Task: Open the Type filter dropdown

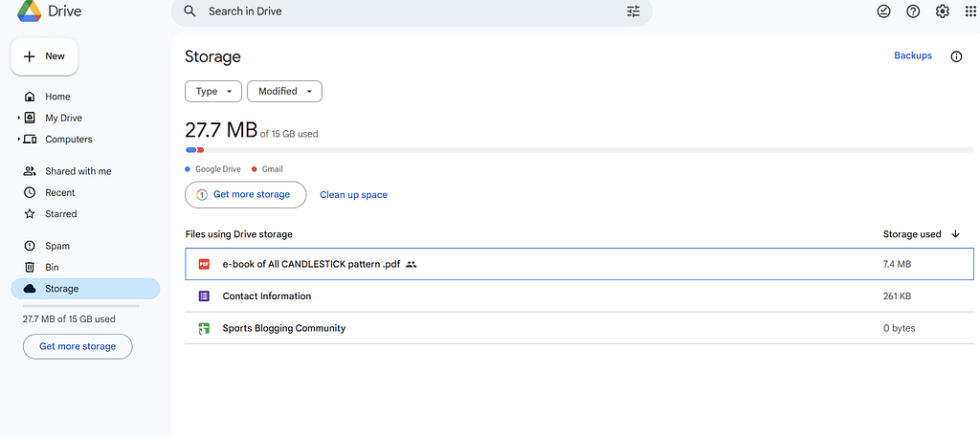Action: (213, 91)
